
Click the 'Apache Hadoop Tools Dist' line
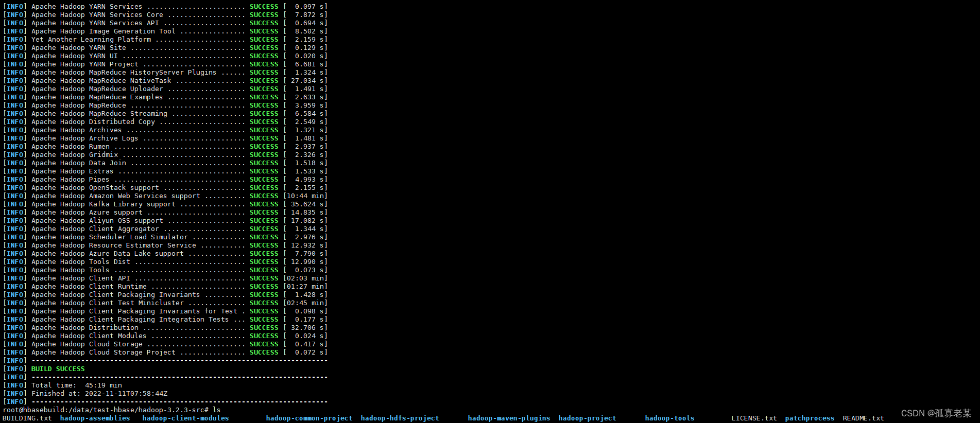[x=165, y=262]
